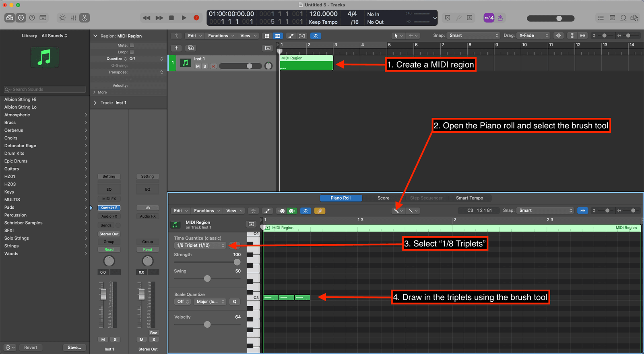Open the Tracks Snap Smart dropdown

coord(474,35)
